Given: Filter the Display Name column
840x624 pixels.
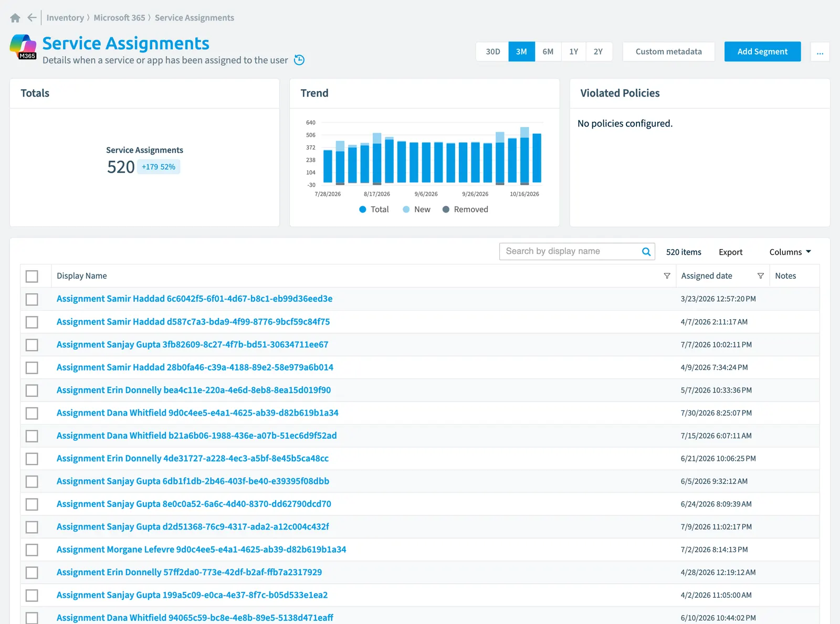Looking at the screenshot, I should (667, 276).
